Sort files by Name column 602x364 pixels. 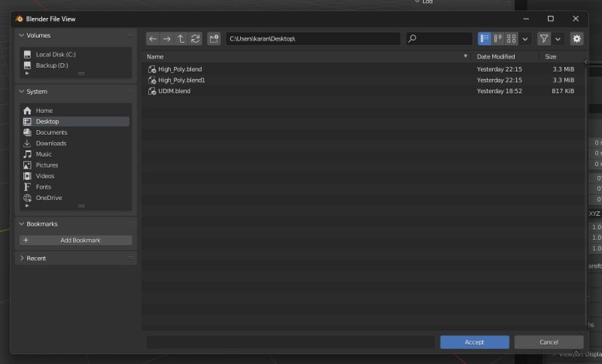pyautogui.click(x=155, y=56)
